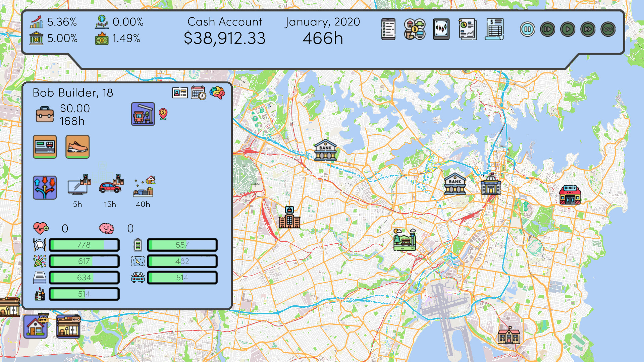Image resolution: width=644 pixels, height=362 pixels.
Task: Open the calendar schedule tab
Action: coord(198,93)
